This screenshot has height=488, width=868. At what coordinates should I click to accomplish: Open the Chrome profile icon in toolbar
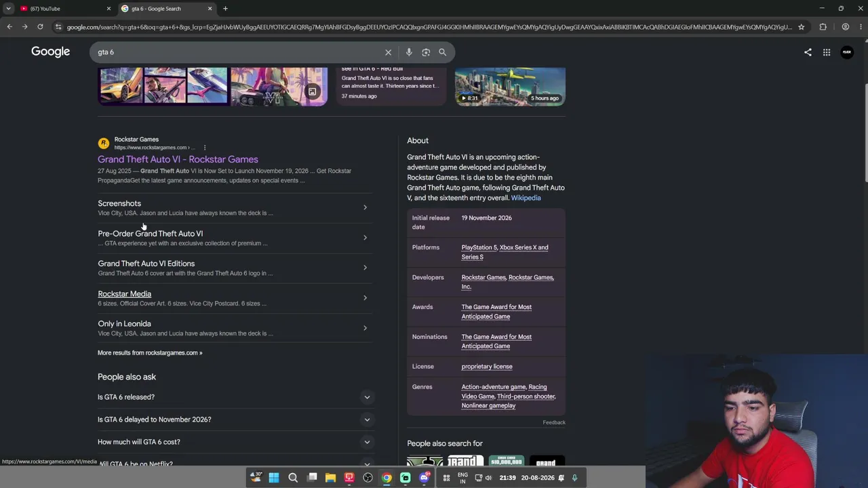click(846, 27)
